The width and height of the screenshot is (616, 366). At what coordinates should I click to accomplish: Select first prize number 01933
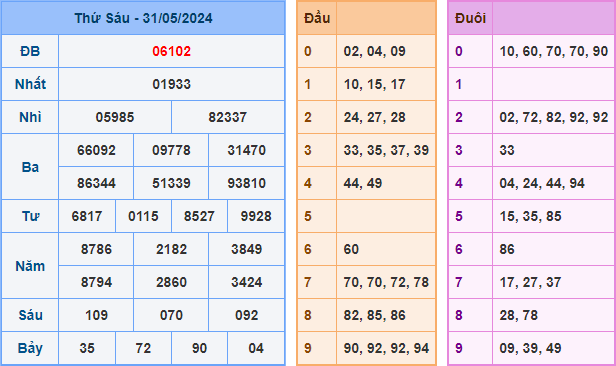[172, 84]
